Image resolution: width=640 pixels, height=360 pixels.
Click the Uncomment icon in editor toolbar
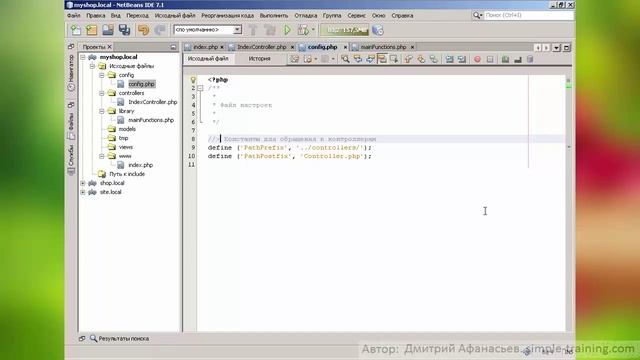click(518, 59)
